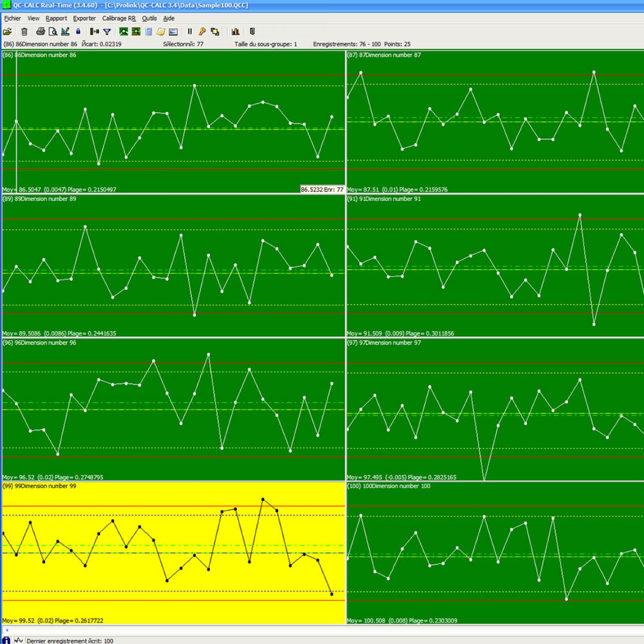Image resolution: width=644 pixels, height=644 pixels.
Task: Select the Dimension number 86 chart
Action: click(173, 122)
